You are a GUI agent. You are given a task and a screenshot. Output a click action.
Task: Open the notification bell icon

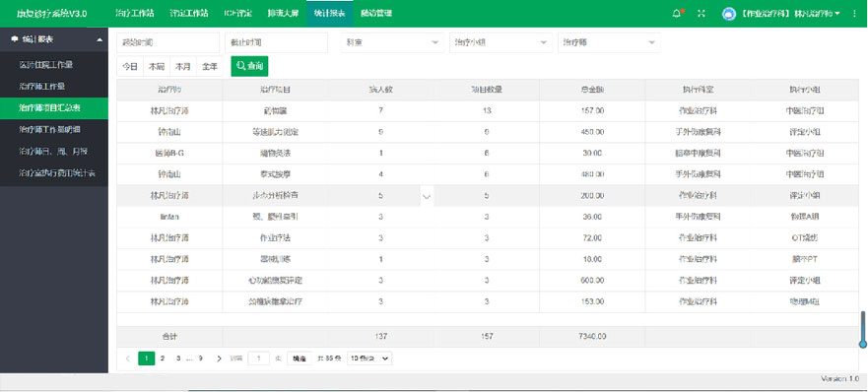[x=677, y=13]
